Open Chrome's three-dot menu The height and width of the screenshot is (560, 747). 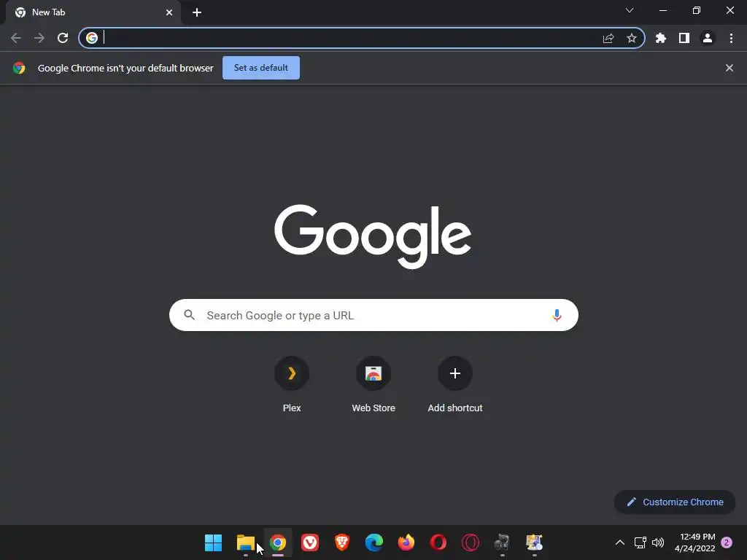731,38
